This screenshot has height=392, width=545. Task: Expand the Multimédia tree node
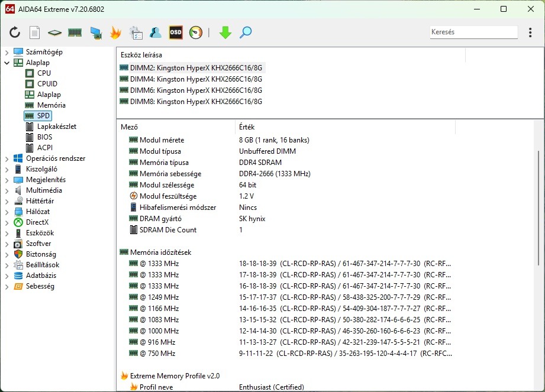click(7, 190)
